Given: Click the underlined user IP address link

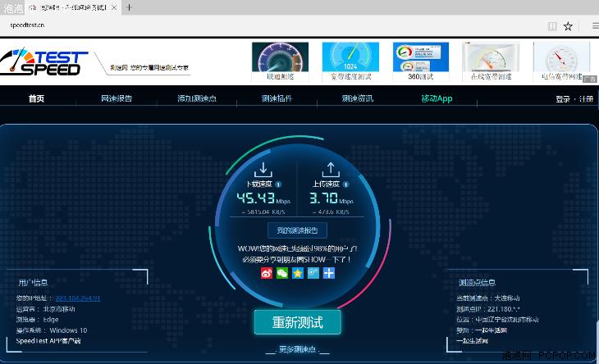Looking at the screenshot, I should tap(78, 298).
